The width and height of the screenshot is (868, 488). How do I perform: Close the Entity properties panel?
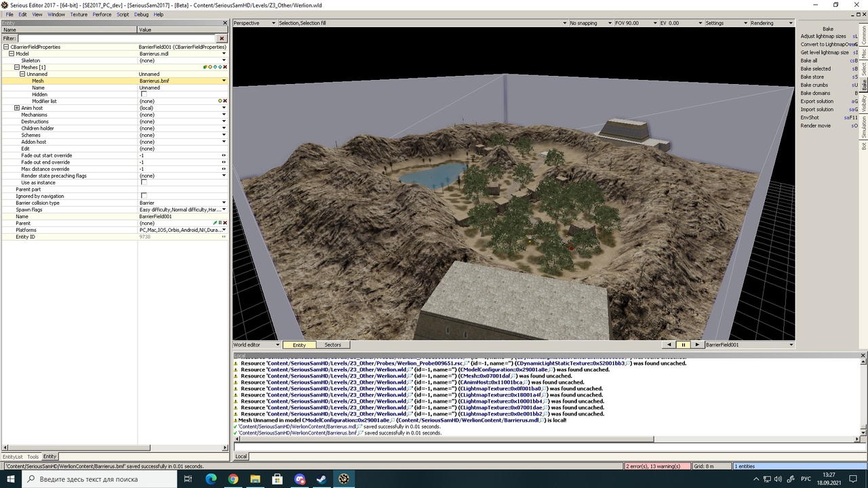[226, 23]
